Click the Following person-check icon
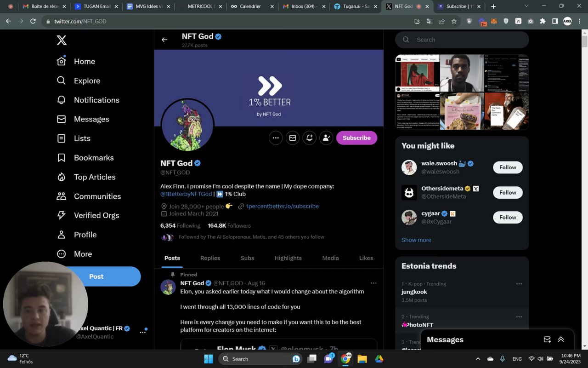The image size is (588, 368). [x=326, y=138]
